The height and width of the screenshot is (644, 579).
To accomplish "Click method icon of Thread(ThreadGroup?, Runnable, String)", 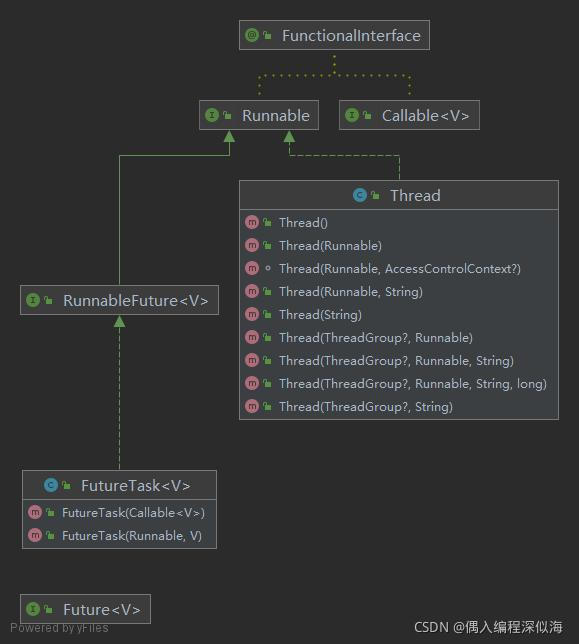I will tap(252, 361).
